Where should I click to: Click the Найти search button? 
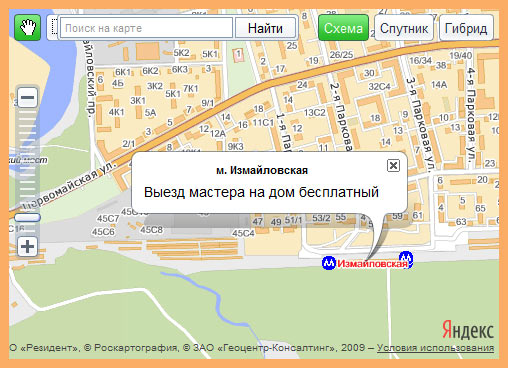click(x=265, y=28)
